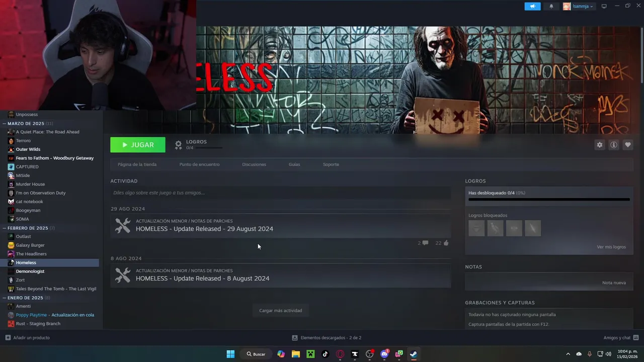Open downloads manager 'Elementos descargados'
Viewport: 644px width, 362px height.
(327, 338)
